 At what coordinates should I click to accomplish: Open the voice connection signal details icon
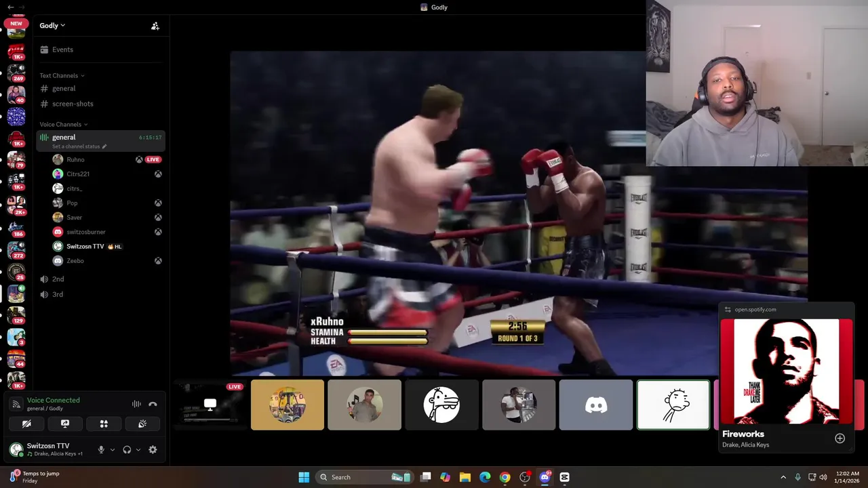(16, 405)
